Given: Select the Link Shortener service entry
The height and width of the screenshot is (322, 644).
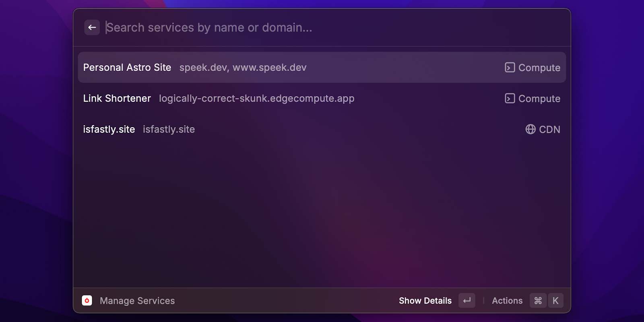Looking at the screenshot, I should coord(282,98).
